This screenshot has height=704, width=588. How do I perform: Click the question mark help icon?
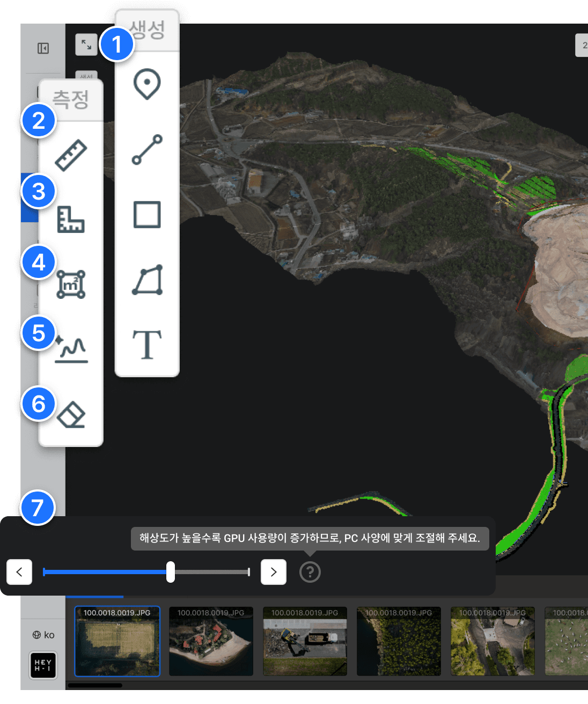(310, 572)
